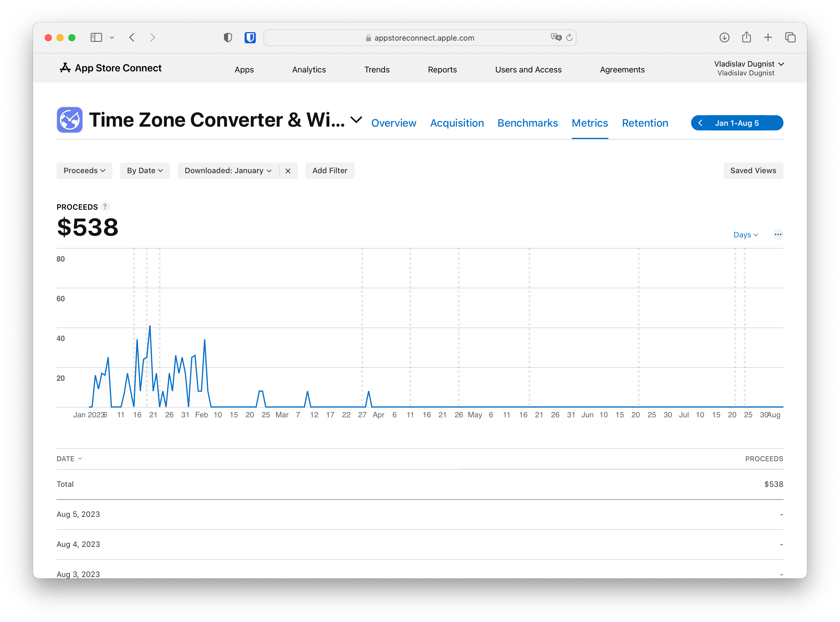Toggle Safari sidebar icon
The height and width of the screenshot is (622, 840).
pos(96,38)
